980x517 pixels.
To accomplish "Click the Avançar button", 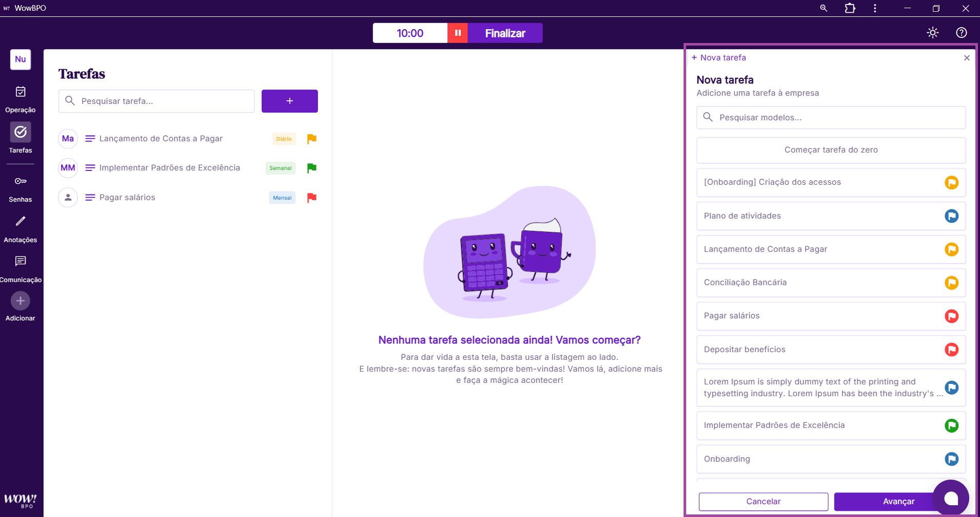I will (x=883, y=502).
